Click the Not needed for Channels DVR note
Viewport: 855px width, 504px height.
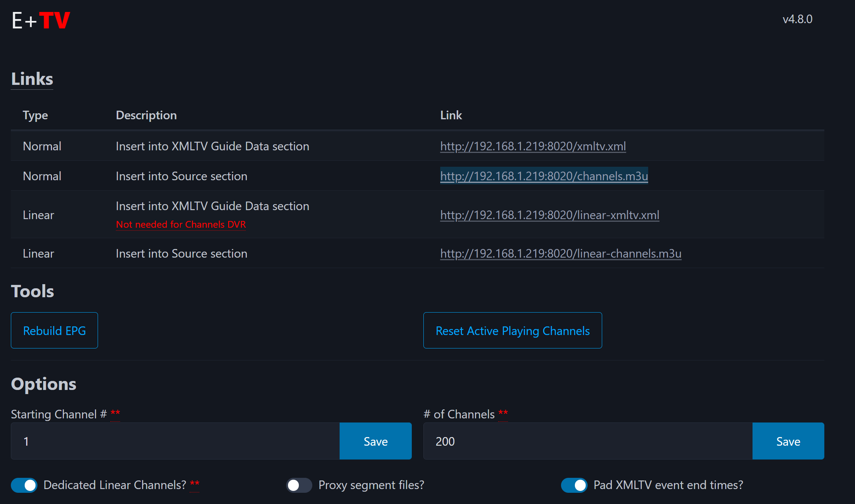pos(181,224)
